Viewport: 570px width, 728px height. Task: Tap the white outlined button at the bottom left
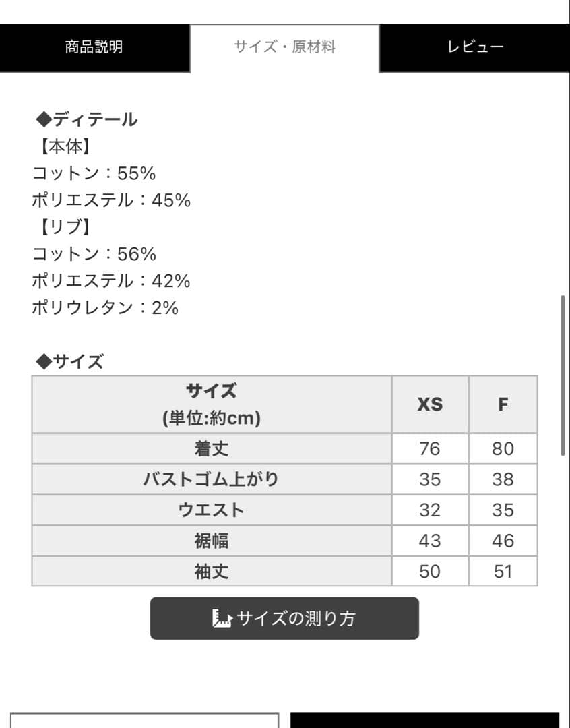144,720
